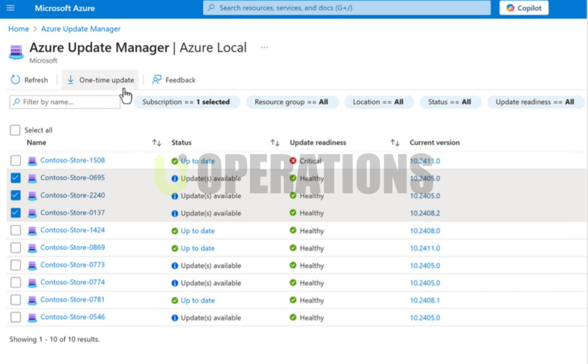Click the cluster icon for Contoso-Store-2240
This screenshot has height=364, width=588.
coord(32,196)
